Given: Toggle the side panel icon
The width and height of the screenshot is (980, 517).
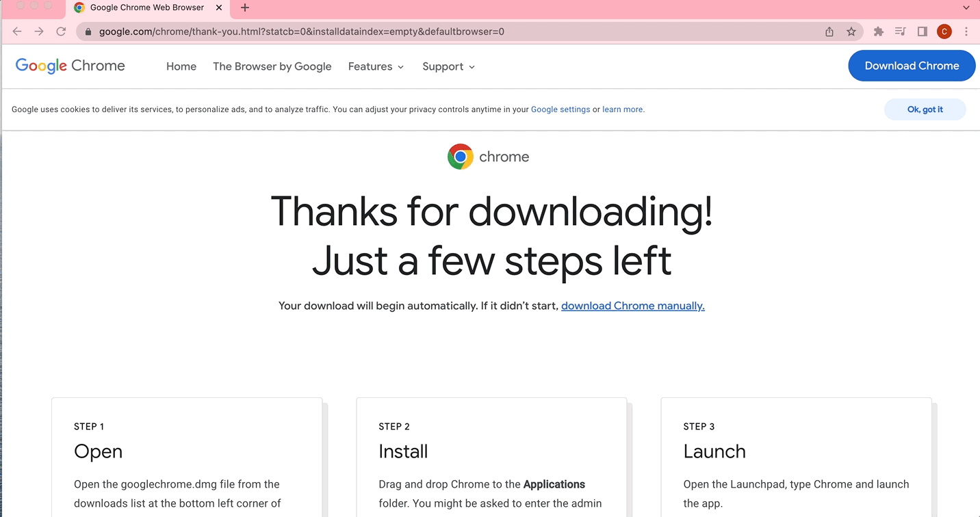Looking at the screenshot, I should pyautogui.click(x=923, y=31).
